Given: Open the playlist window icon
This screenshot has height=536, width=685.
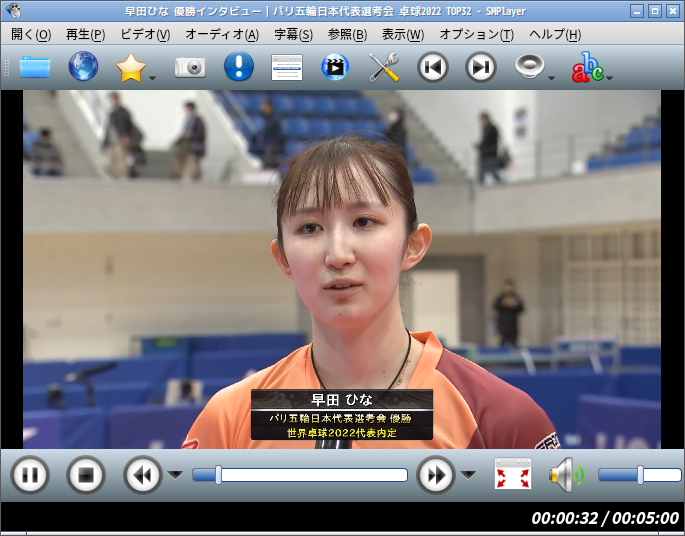Looking at the screenshot, I should pos(287,67).
